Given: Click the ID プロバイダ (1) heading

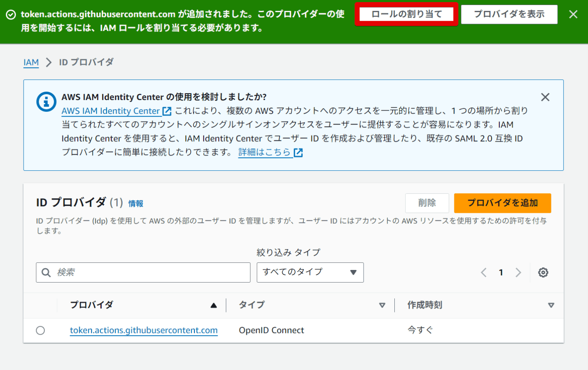Looking at the screenshot, I should 79,203.
